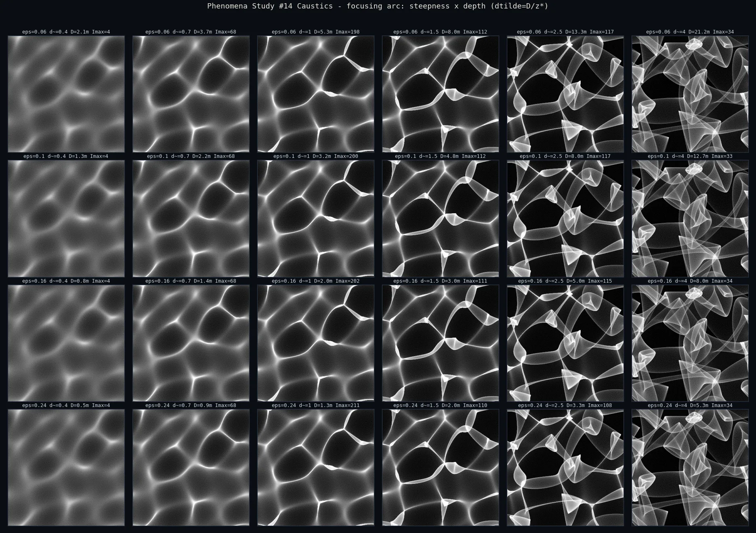The height and width of the screenshot is (533, 756).
Task: Select the caustic image eps=0.16 Imax=202
Action: (x=316, y=343)
